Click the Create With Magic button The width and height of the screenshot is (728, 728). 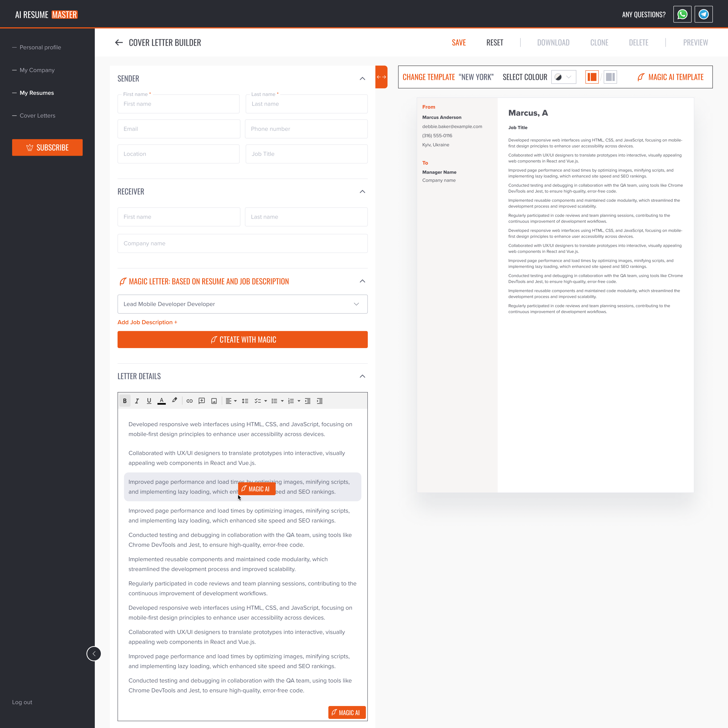click(x=243, y=339)
